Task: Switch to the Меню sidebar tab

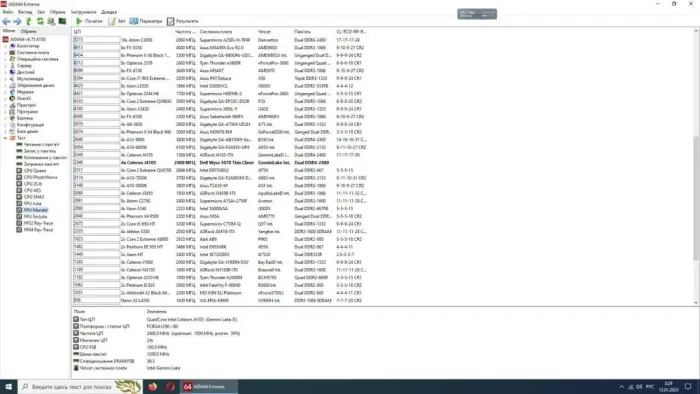Action: [x=9, y=31]
